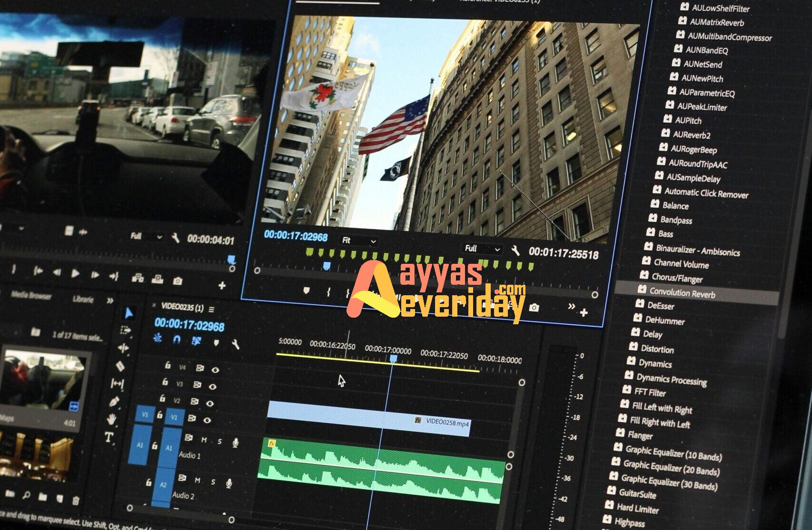Select Hard Limiter effect
Screen dimensions: 812x530
[637, 508]
